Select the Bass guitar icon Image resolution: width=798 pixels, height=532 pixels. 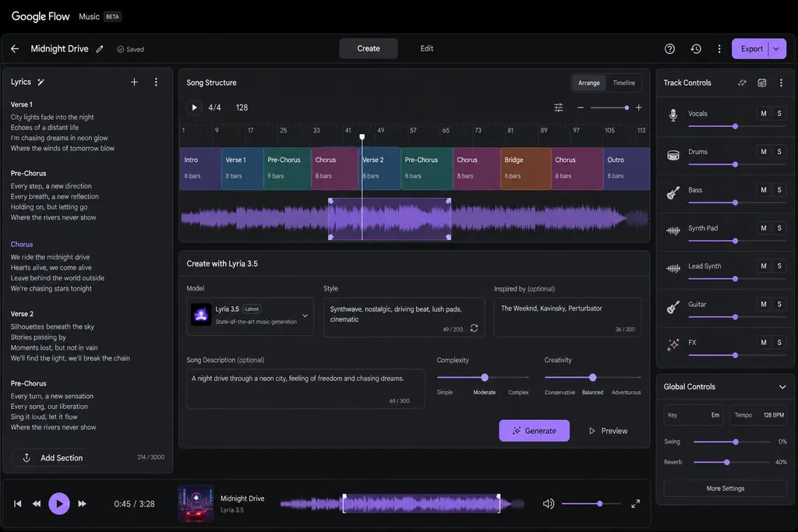(x=673, y=192)
